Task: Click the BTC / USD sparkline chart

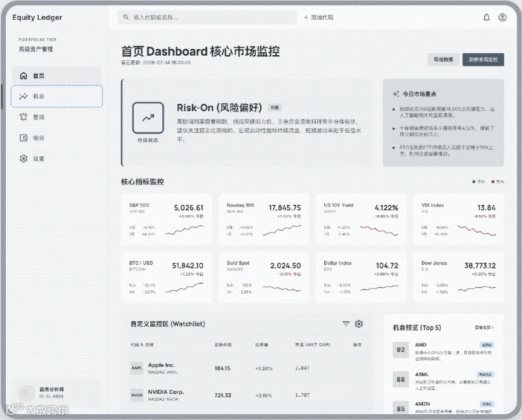Action: tap(184, 288)
